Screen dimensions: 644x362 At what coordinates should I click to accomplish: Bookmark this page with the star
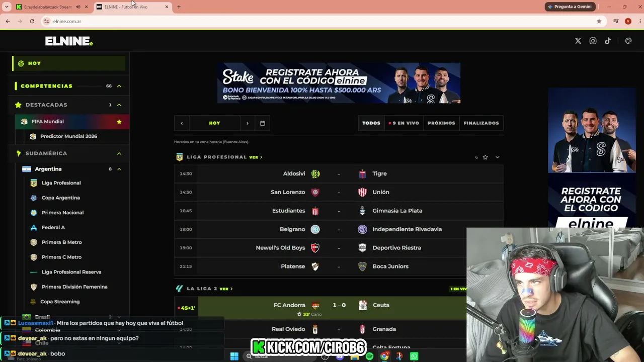tap(599, 21)
